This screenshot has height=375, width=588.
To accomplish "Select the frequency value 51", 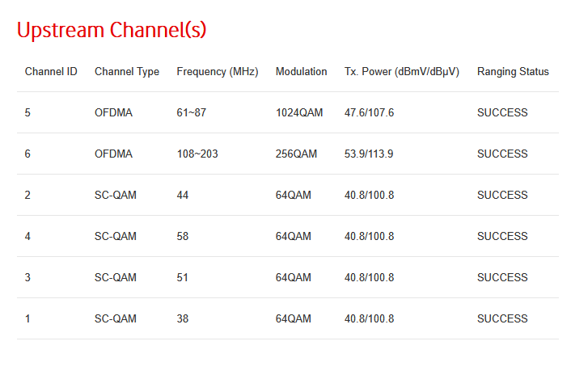I will 184,278.
